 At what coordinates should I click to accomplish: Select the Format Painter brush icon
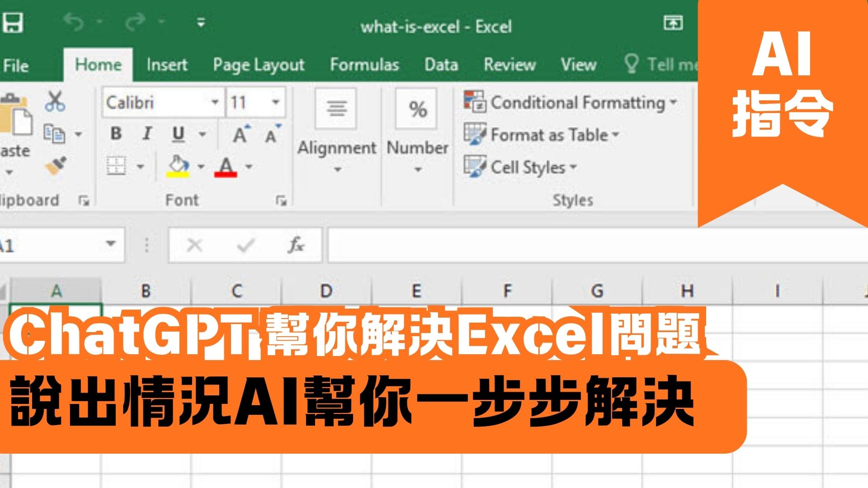click(54, 166)
